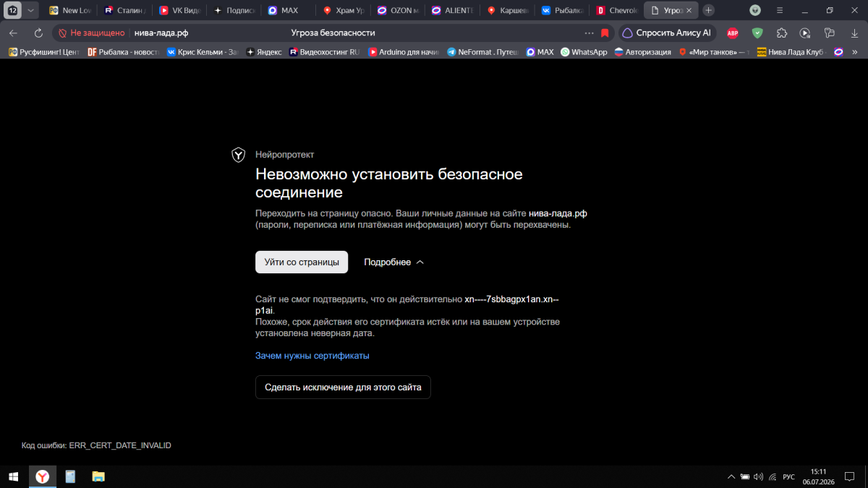Screen dimensions: 868x488
Task: Open the green shield protection icon
Action: tap(757, 33)
